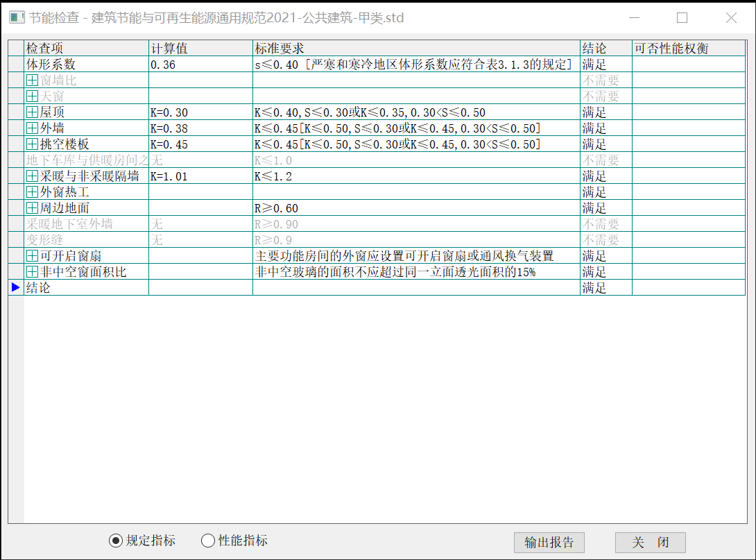Screen dimensions: 756x560
Task: Expand the 非中空窗面积比 row
Action: (x=32, y=272)
